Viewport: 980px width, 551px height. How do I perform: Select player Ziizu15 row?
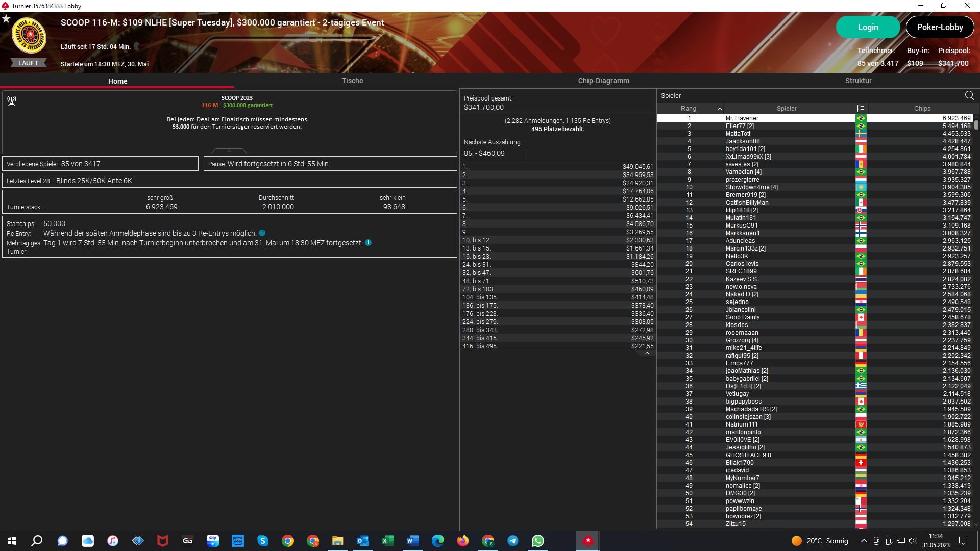[x=815, y=524]
